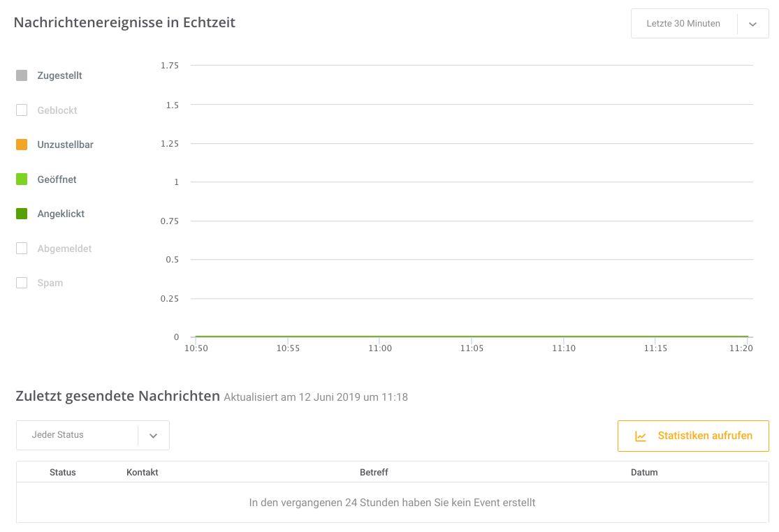Click the 10:55 time axis label
The height and width of the screenshot is (532, 779).
pyautogui.click(x=288, y=348)
